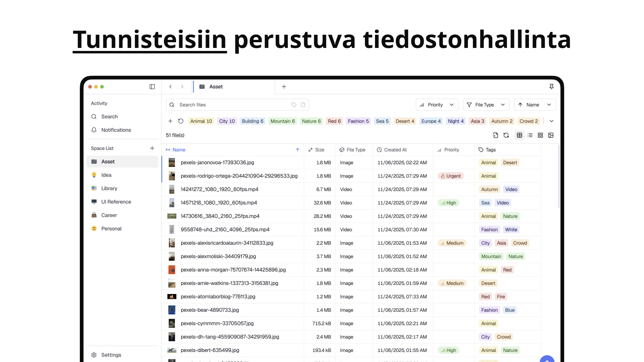Open the File Type filter dropdown

486,105
